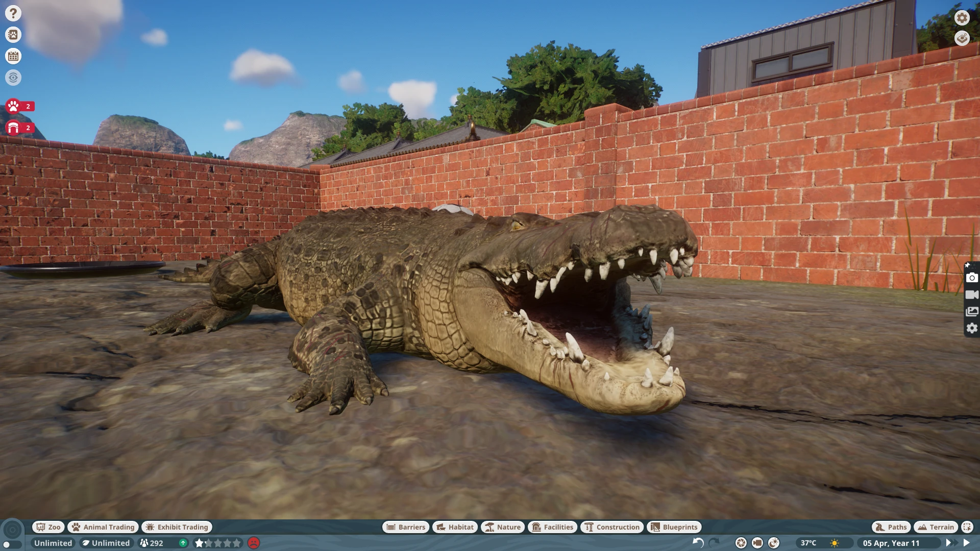
Task: Set game speed to normal play
Action: click(966, 543)
